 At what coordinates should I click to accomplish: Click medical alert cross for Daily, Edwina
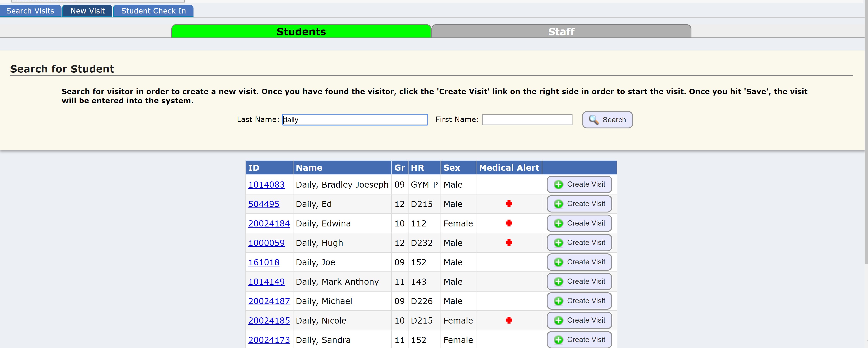pyautogui.click(x=509, y=223)
